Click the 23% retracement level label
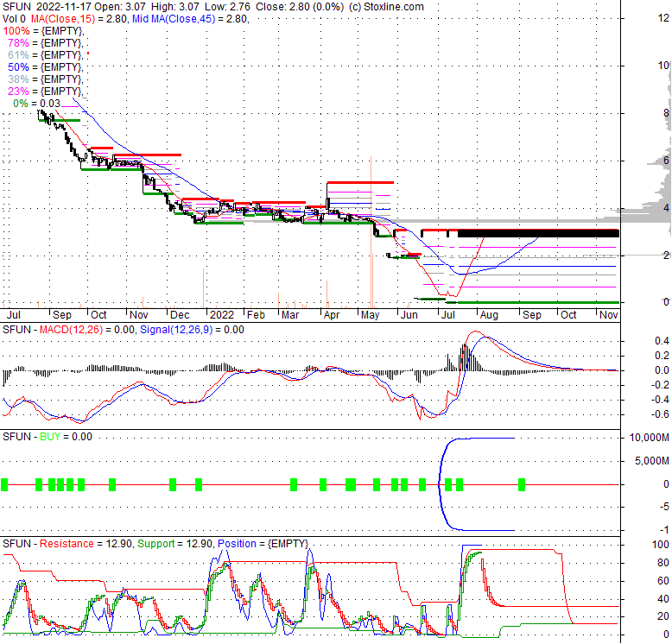The width and height of the screenshot is (672, 644). click(x=45, y=91)
